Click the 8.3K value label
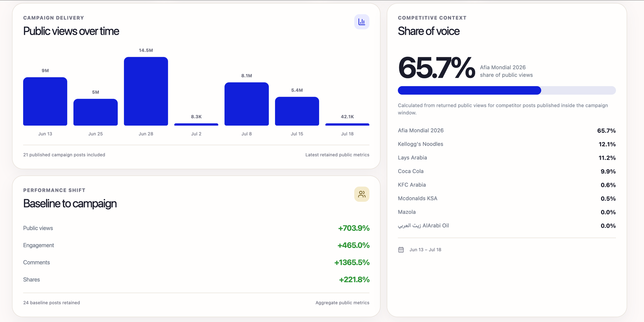 [196, 117]
